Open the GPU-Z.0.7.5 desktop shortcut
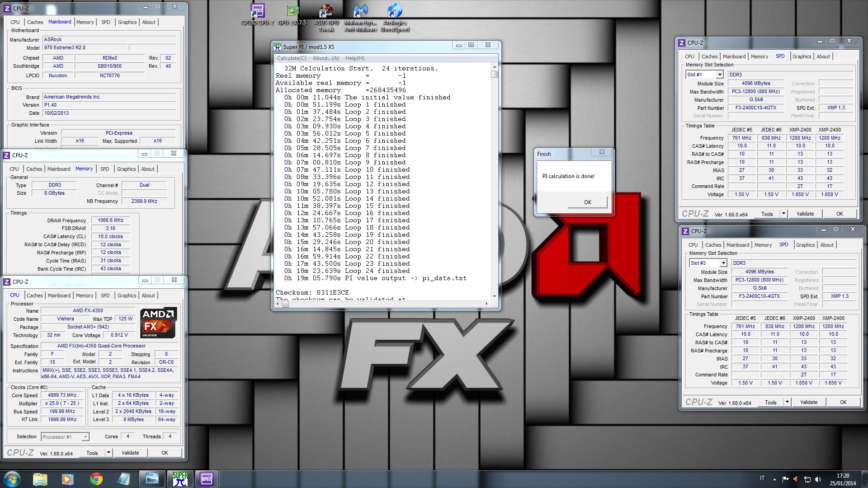The height and width of the screenshot is (488, 868). pyautogui.click(x=292, y=14)
